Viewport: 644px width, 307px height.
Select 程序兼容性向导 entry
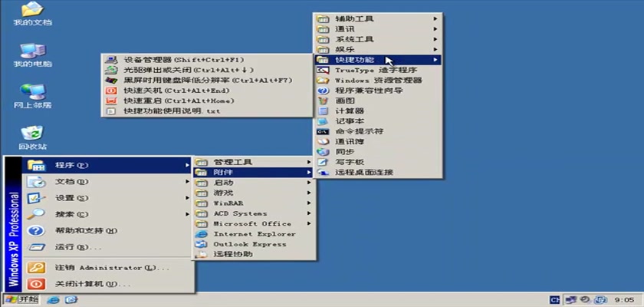pos(378,91)
